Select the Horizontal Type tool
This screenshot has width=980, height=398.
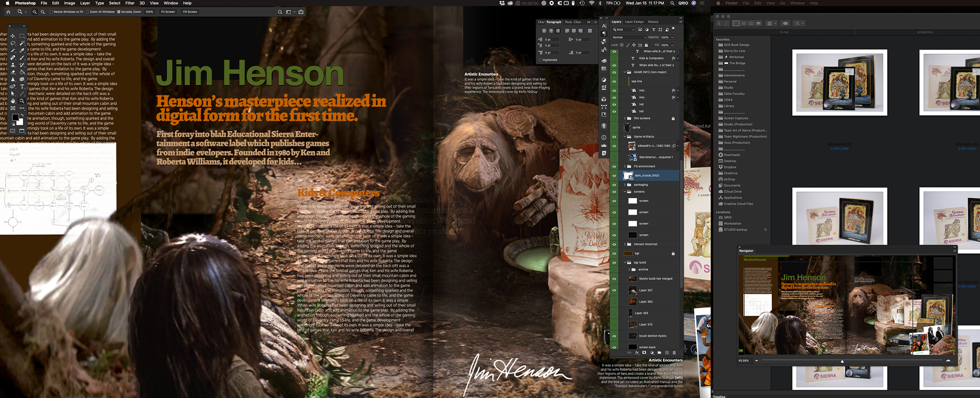(x=22, y=86)
